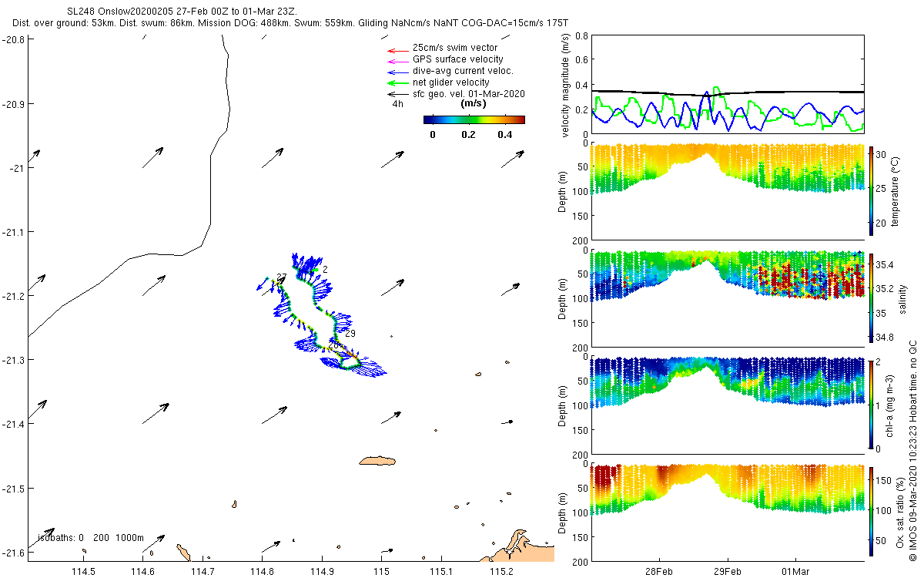Click the black sfc geo. vel. legend arrow
The width and height of the screenshot is (924, 578).
click(397, 94)
